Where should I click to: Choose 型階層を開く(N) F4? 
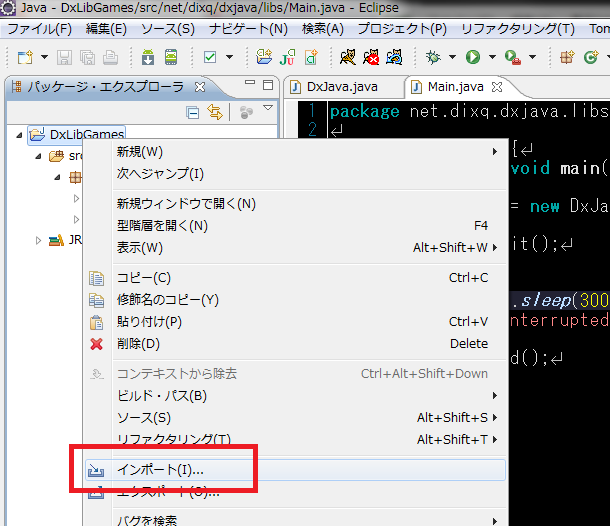pyautogui.click(x=295, y=226)
